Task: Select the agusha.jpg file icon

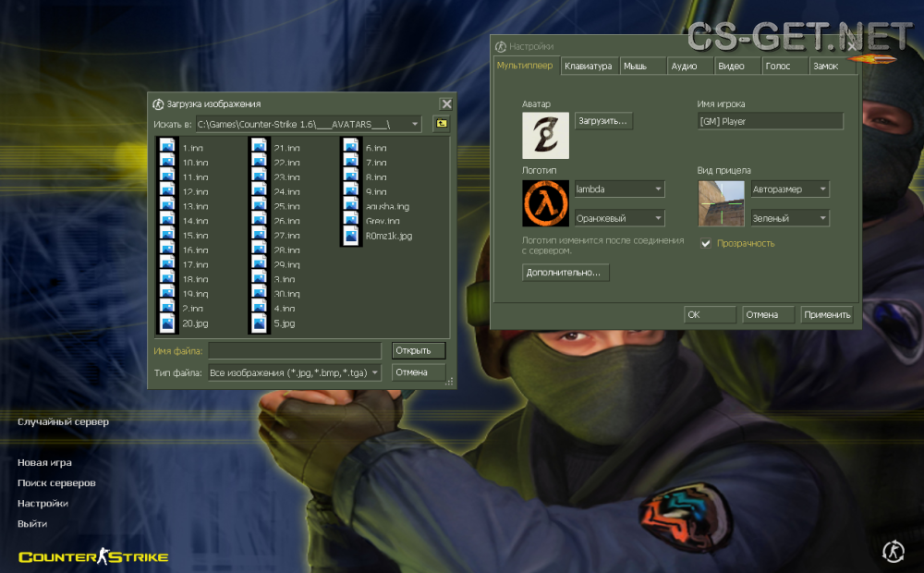Action: click(x=351, y=204)
